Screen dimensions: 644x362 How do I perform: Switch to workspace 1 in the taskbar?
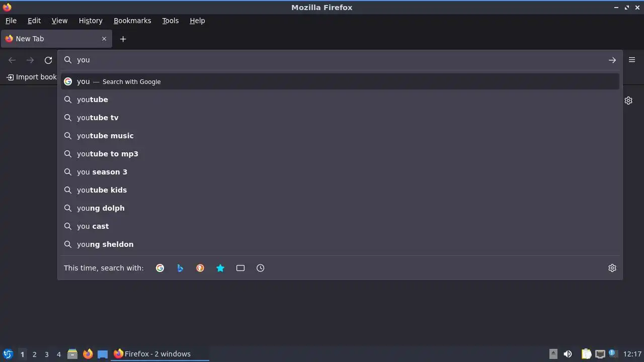pos(22,354)
